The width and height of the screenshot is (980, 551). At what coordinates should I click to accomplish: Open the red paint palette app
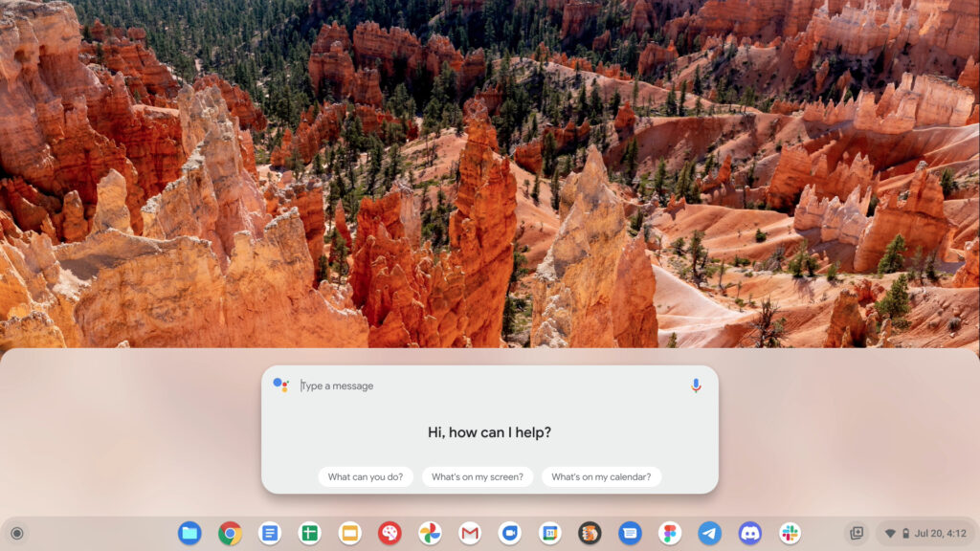[390, 533]
